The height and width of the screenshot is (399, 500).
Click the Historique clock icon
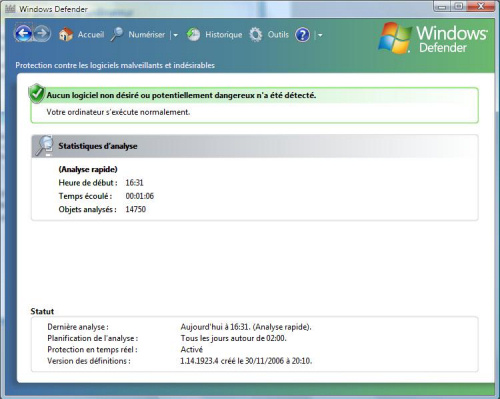(x=193, y=34)
